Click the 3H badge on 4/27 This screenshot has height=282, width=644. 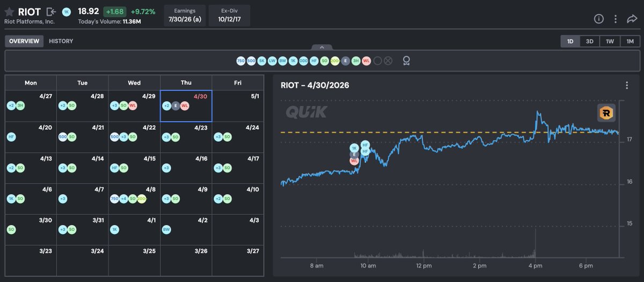pyautogui.click(x=20, y=106)
